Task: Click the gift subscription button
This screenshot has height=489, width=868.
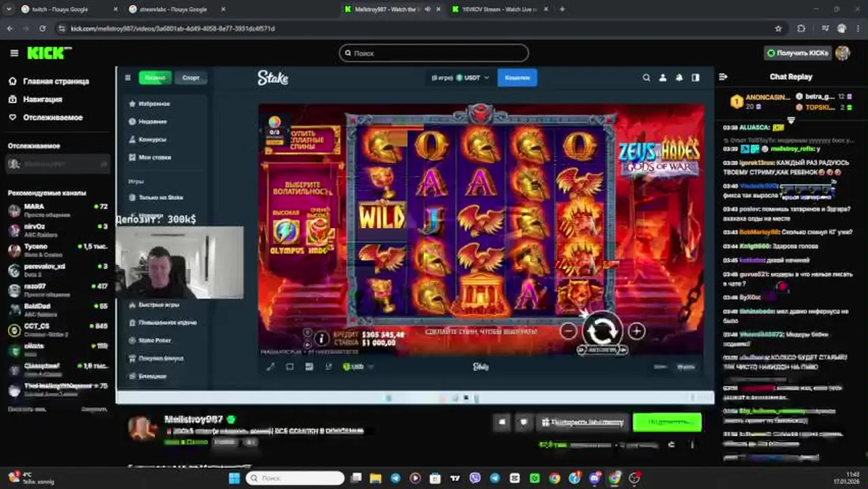Action: point(583,422)
